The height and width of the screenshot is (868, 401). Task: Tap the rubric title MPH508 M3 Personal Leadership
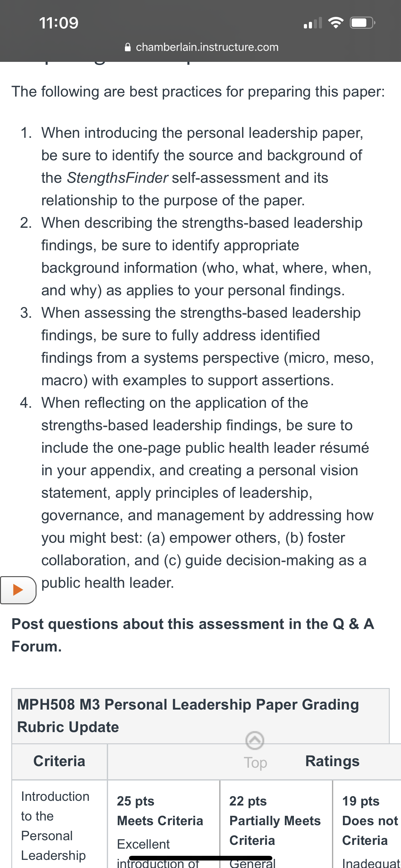[188, 716]
